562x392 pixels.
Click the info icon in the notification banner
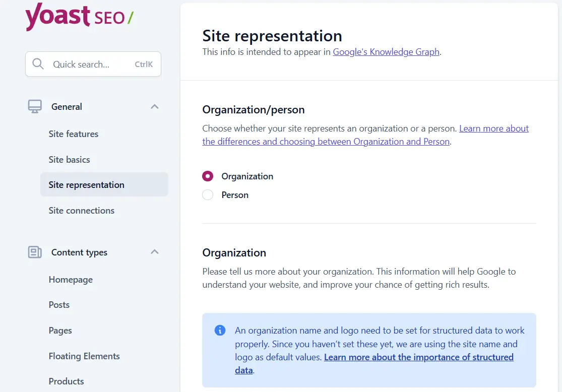(219, 330)
